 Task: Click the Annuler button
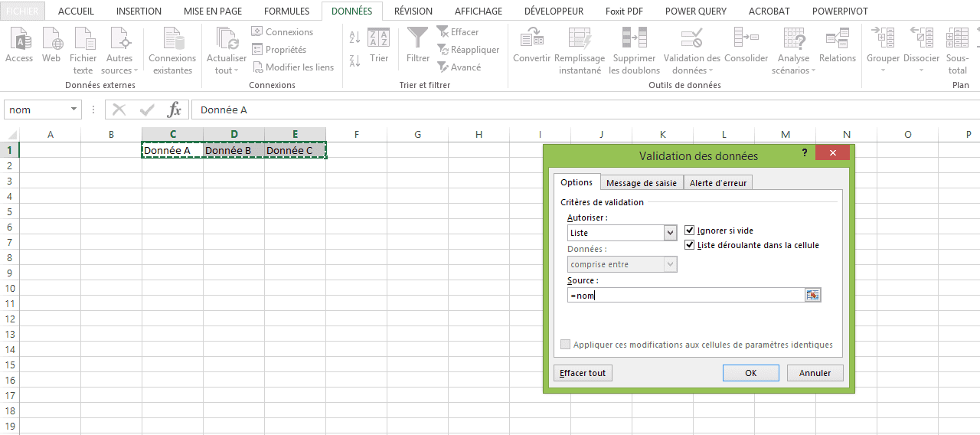click(815, 373)
